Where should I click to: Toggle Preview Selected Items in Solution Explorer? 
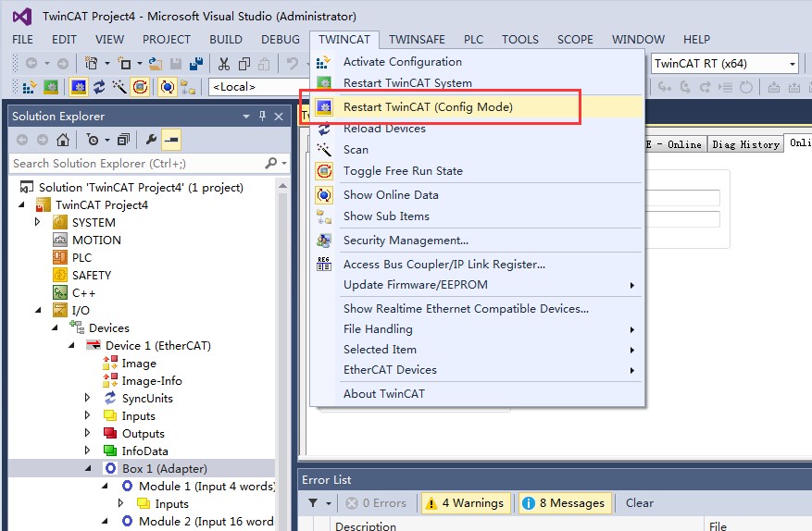171,140
